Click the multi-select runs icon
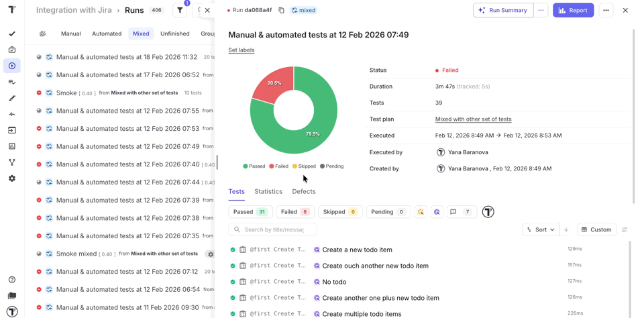644x318 pixels. (x=43, y=34)
